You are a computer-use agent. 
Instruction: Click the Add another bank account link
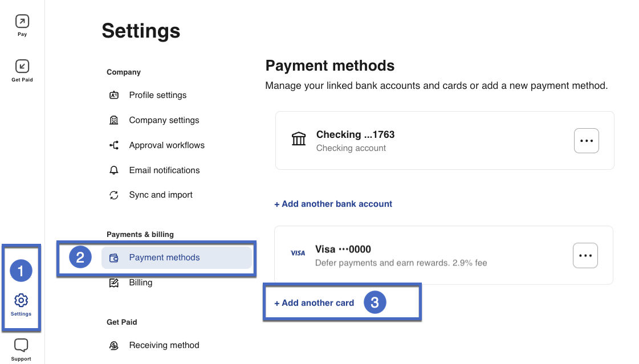tap(333, 204)
